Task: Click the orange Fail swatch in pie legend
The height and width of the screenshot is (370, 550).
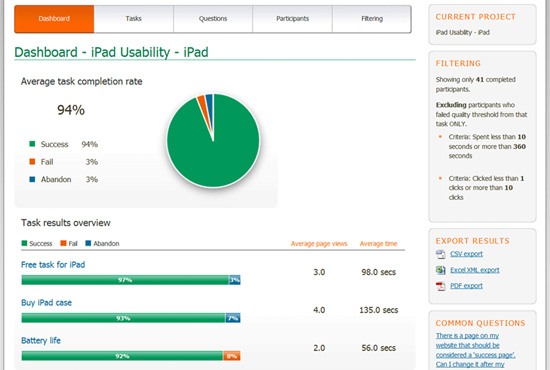Action: coord(32,161)
